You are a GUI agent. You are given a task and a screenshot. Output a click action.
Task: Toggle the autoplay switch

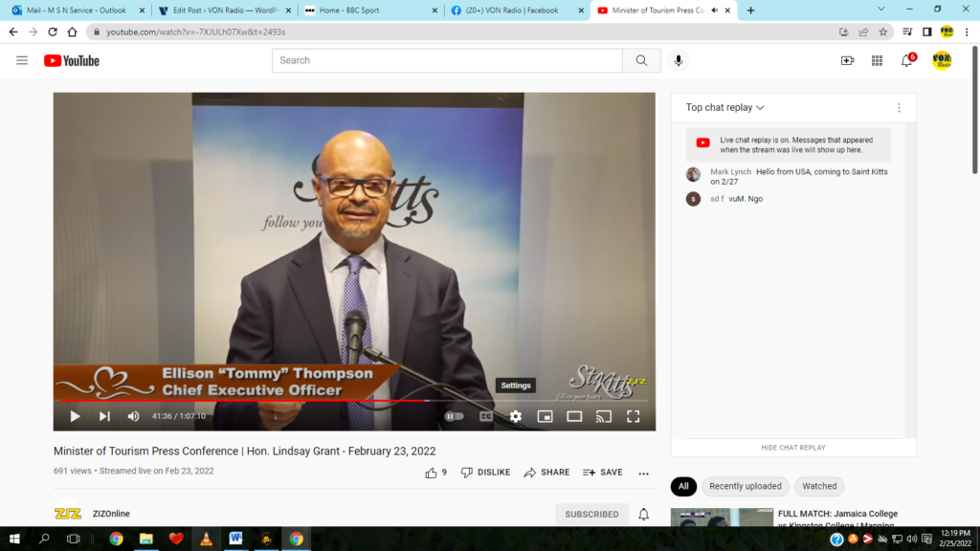click(454, 416)
